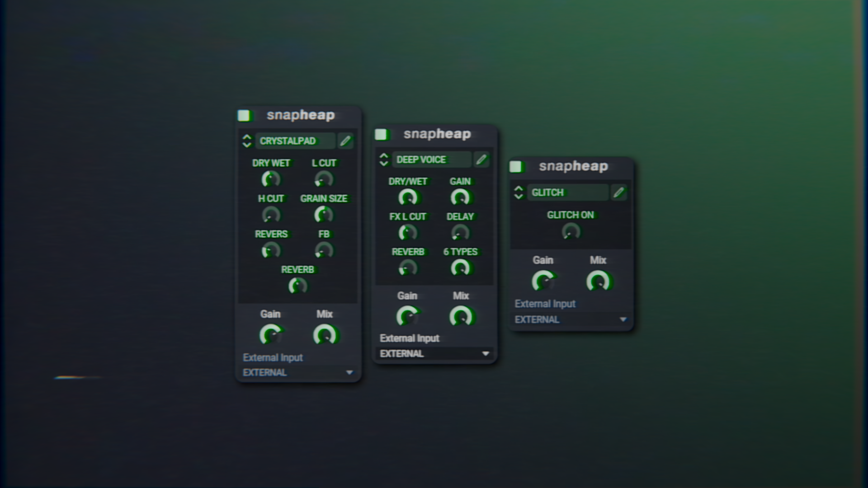Viewport: 868px width, 488px height.
Task: Edit the DEEP VOICE preset name via pencil icon
Action: [481, 159]
